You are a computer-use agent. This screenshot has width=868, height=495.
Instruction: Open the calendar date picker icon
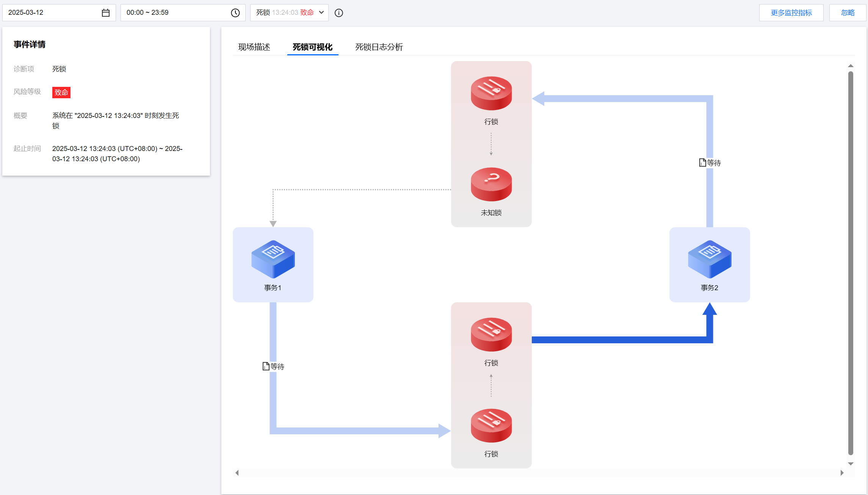tap(106, 13)
